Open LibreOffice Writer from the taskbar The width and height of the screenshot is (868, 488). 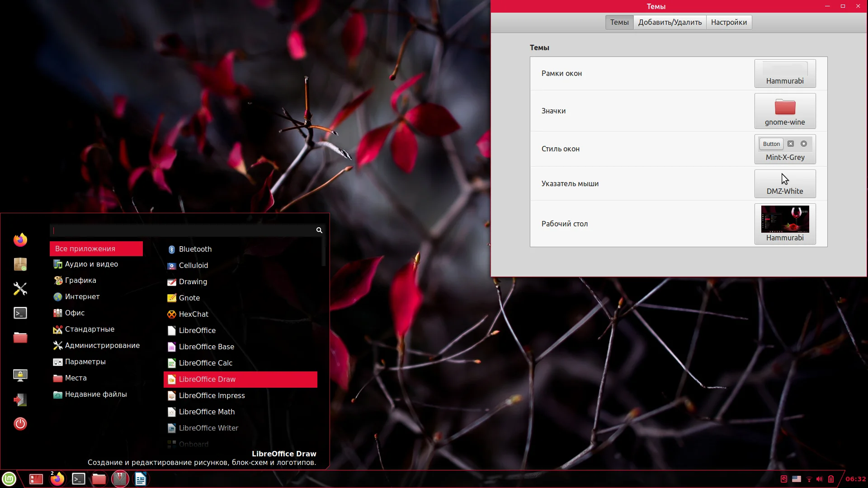click(x=141, y=479)
